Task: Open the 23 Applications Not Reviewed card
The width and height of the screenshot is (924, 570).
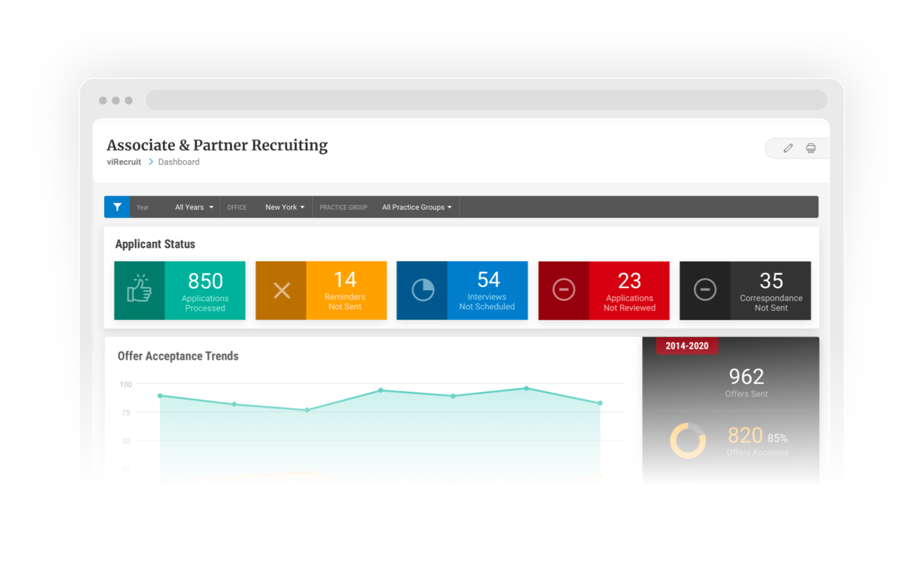Action: [x=603, y=290]
